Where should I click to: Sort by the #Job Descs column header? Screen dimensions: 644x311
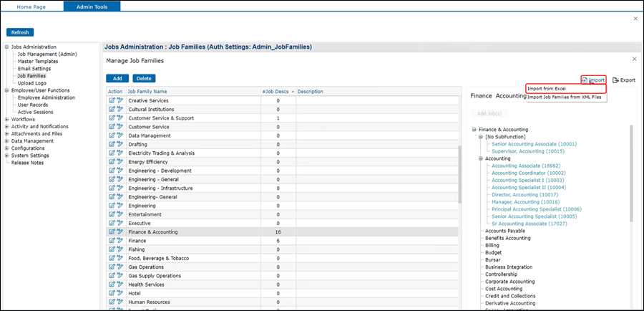pyautogui.click(x=276, y=92)
